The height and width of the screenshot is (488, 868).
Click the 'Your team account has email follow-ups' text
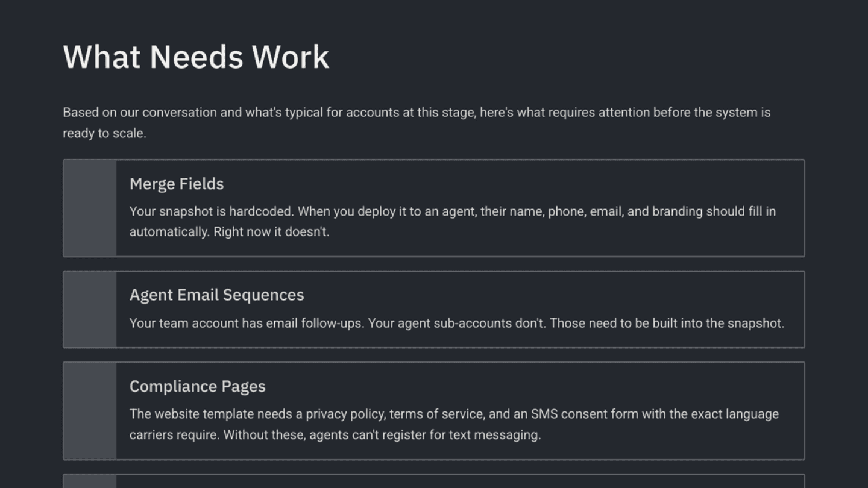457,323
